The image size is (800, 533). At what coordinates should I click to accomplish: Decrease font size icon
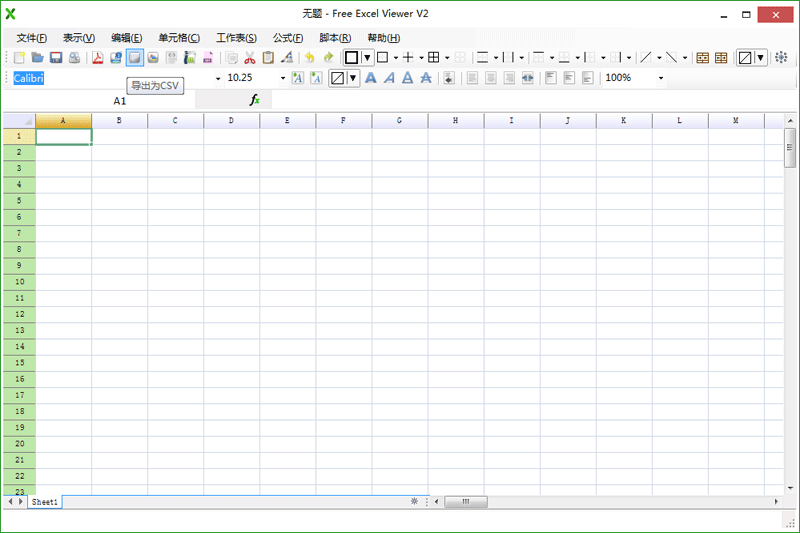tap(316, 78)
